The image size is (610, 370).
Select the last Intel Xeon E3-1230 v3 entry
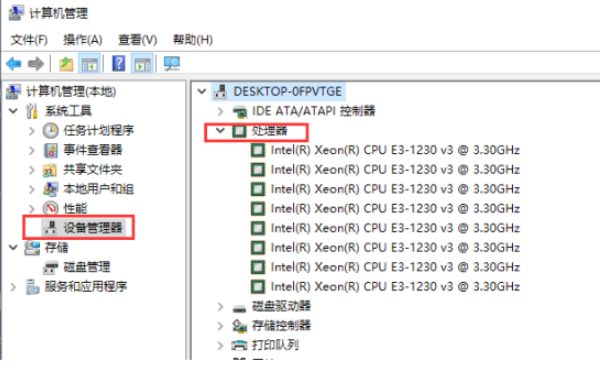click(x=395, y=287)
